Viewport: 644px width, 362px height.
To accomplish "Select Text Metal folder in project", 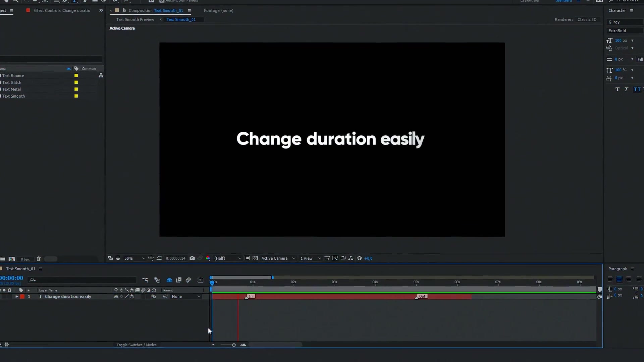I will [x=11, y=89].
